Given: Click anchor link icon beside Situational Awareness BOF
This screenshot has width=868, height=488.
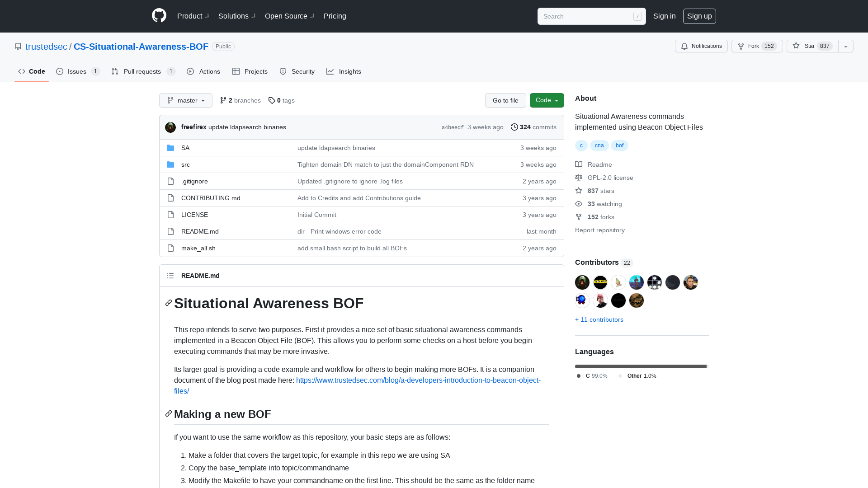Looking at the screenshot, I should click(169, 303).
